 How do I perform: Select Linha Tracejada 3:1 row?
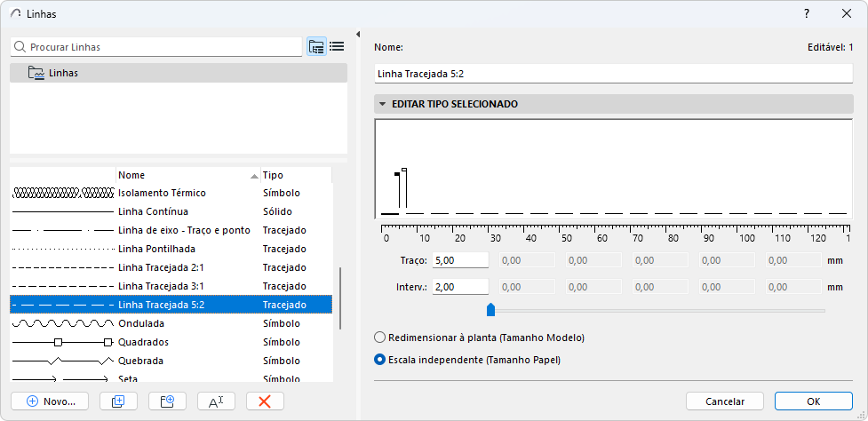(x=171, y=286)
